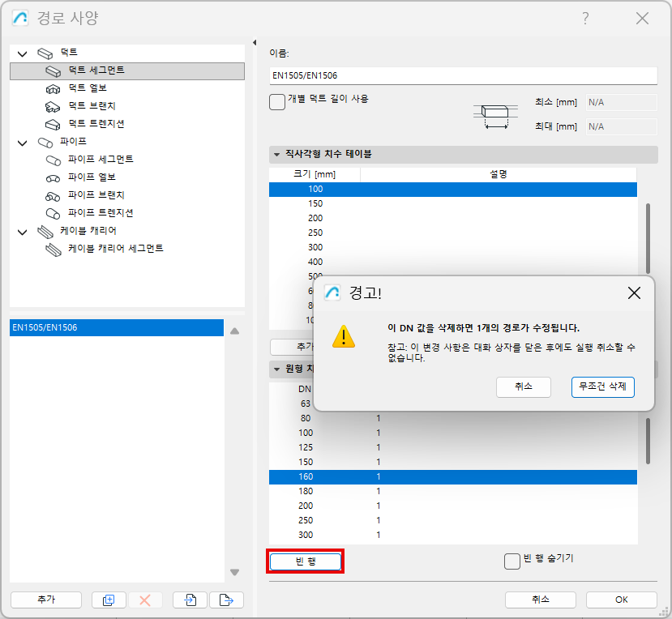Collapse the 덕트 tree group
Viewport: 672px width, 619px height.
(x=22, y=53)
